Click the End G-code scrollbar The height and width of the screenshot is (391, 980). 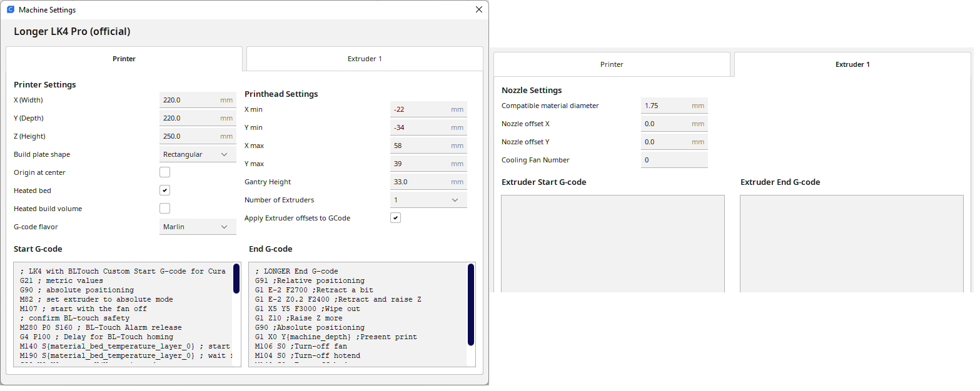pos(470,304)
